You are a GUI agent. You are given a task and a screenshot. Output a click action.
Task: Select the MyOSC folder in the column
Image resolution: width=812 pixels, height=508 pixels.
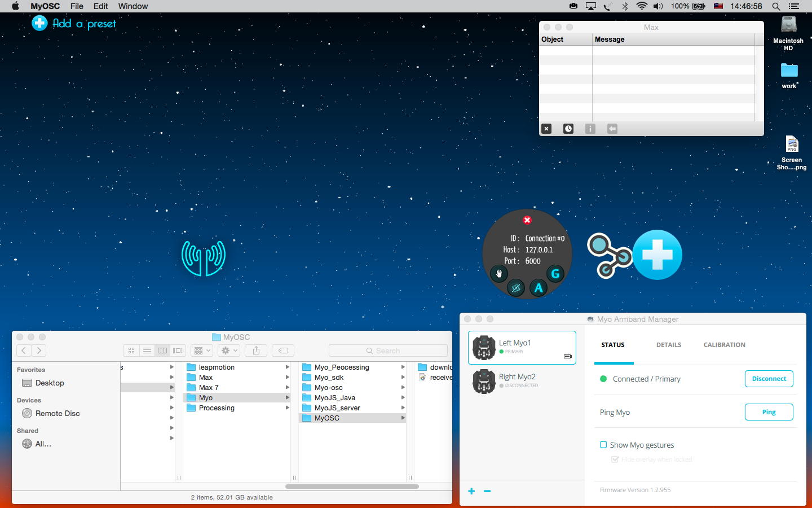(352, 418)
